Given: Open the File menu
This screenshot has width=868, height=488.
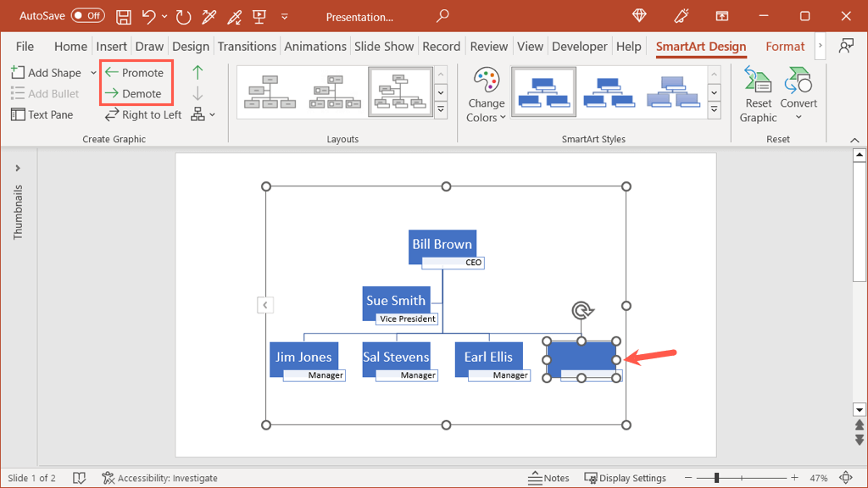Looking at the screenshot, I should click(x=25, y=47).
